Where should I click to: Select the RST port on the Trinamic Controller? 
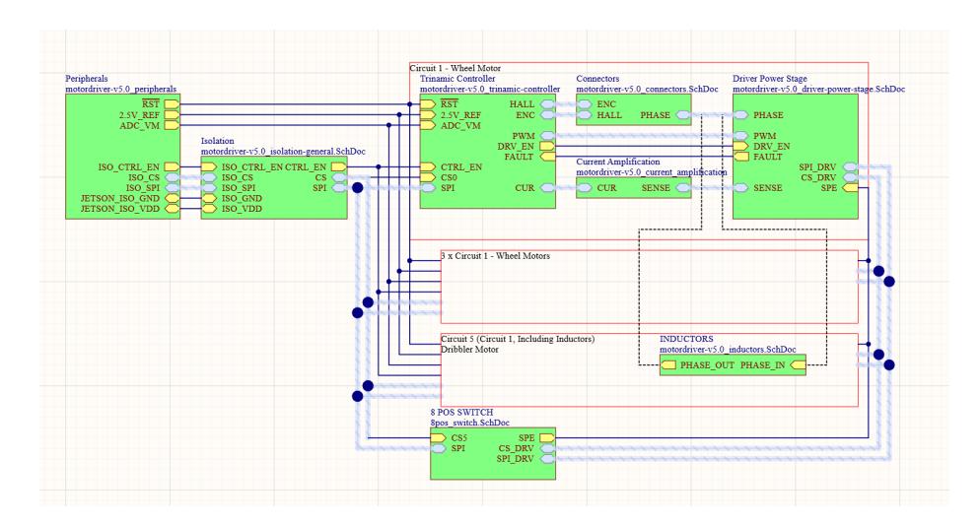428,104
